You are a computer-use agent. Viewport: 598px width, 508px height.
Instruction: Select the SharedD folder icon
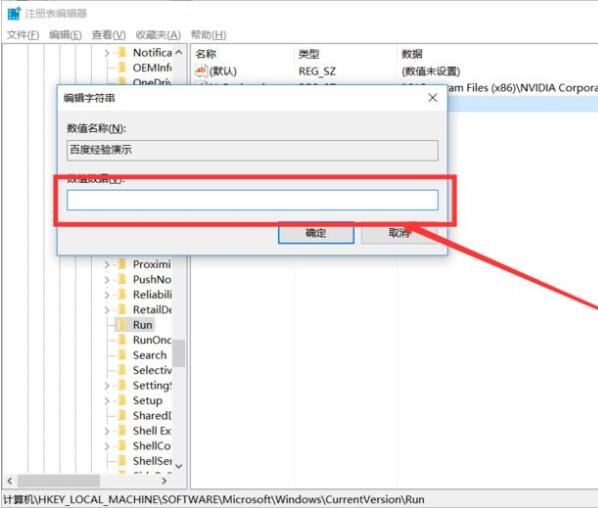(x=122, y=415)
